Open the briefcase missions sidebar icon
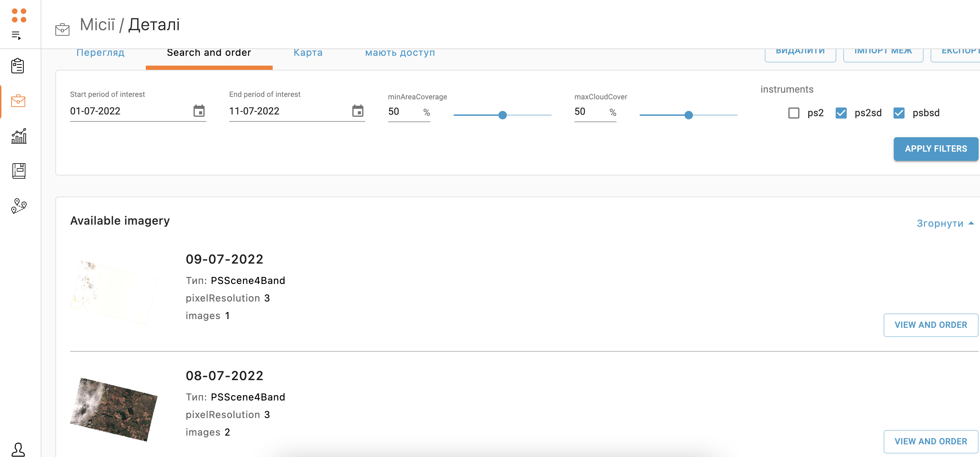This screenshot has width=980, height=457. coord(18,101)
